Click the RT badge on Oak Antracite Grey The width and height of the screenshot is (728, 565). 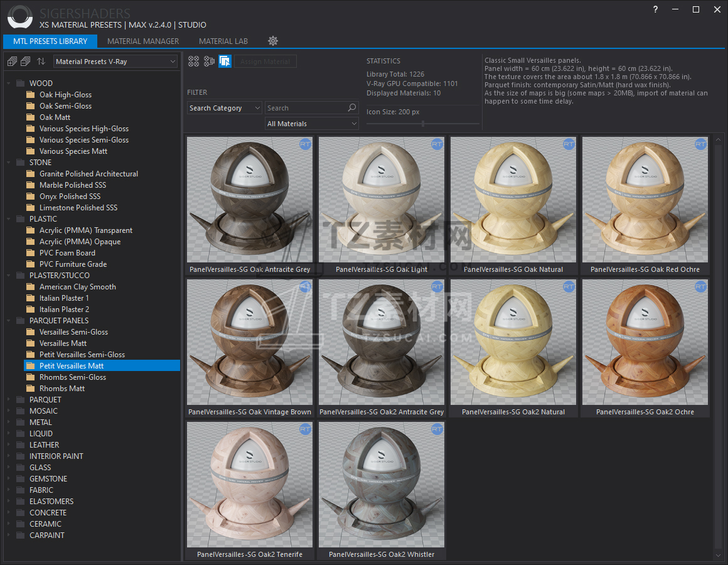[x=305, y=144]
